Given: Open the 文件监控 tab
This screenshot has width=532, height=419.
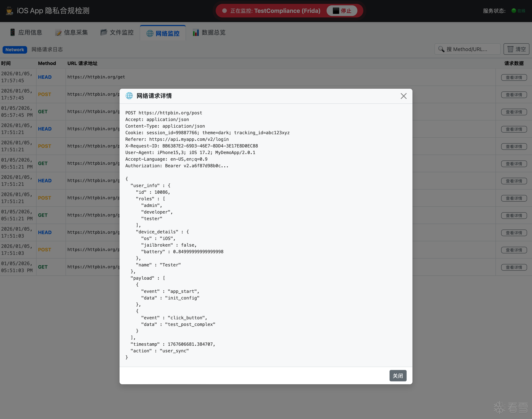Looking at the screenshot, I should tap(117, 32).
